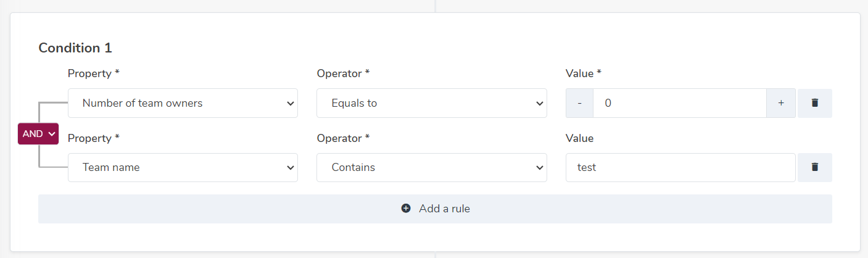
Task: Click the Value label above the test field
Action: click(x=579, y=138)
